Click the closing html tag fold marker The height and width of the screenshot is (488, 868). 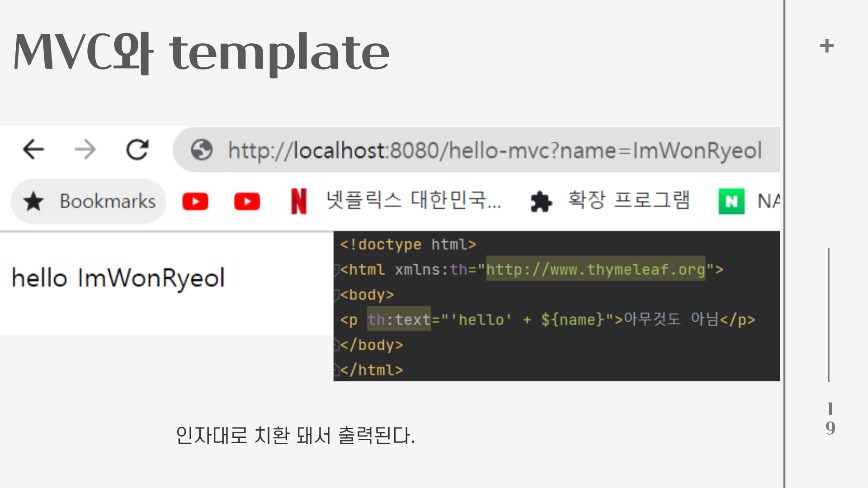coord(336,371)
